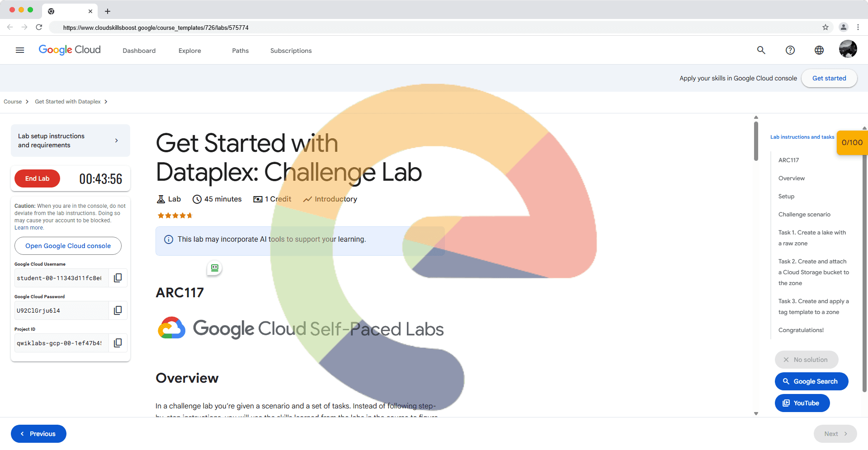Click the language globe icon
Image resolution: width=868 pixels, height=450 pixels.
click(819, 50)
